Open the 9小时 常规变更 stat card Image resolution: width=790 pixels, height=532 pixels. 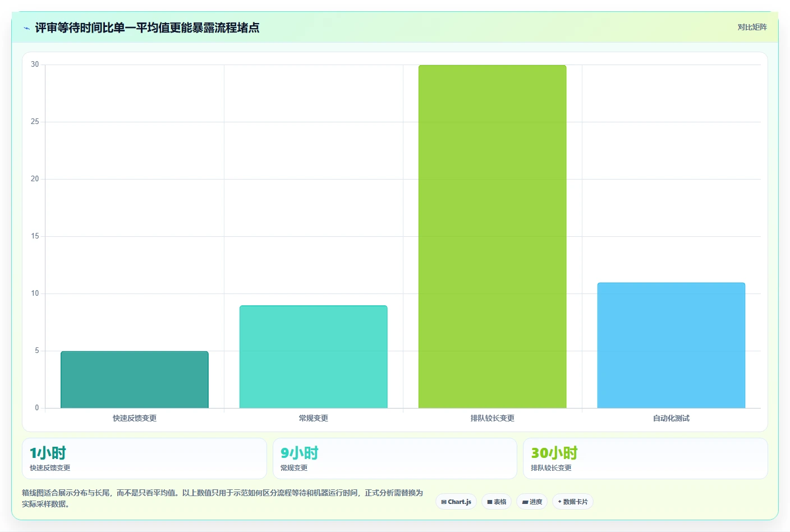tap(394, 458)
